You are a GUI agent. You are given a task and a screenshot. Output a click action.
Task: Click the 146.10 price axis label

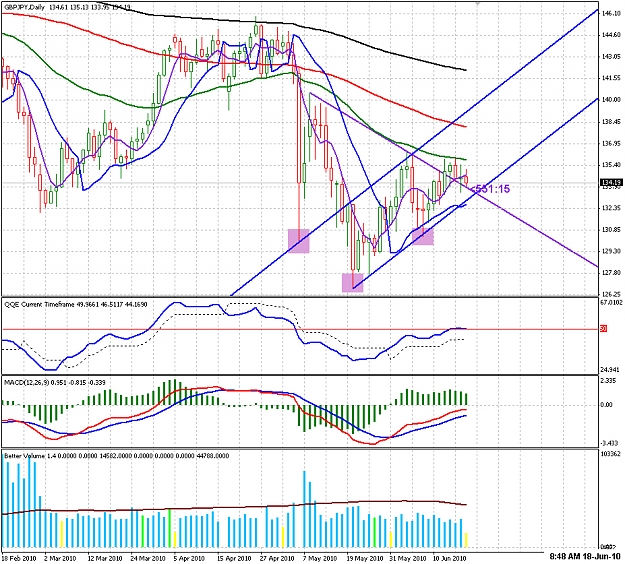(611, 14)
